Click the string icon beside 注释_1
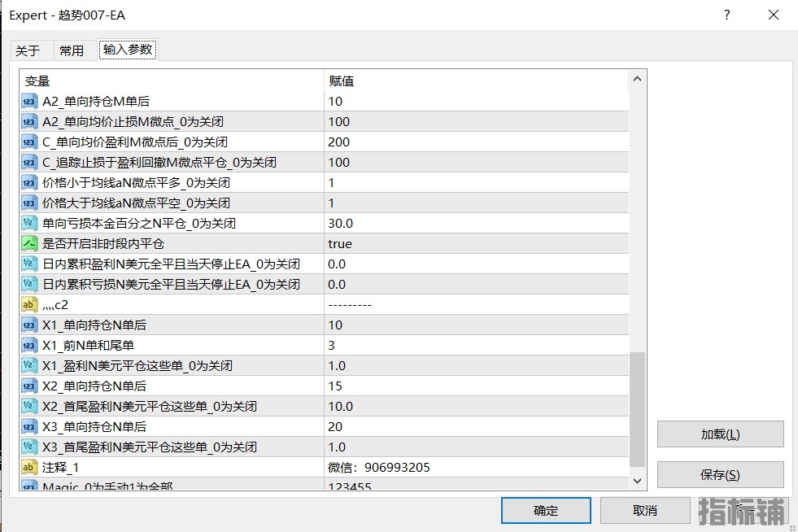The width and height of the screenshot is (798, 532). (x=29, y=468)
